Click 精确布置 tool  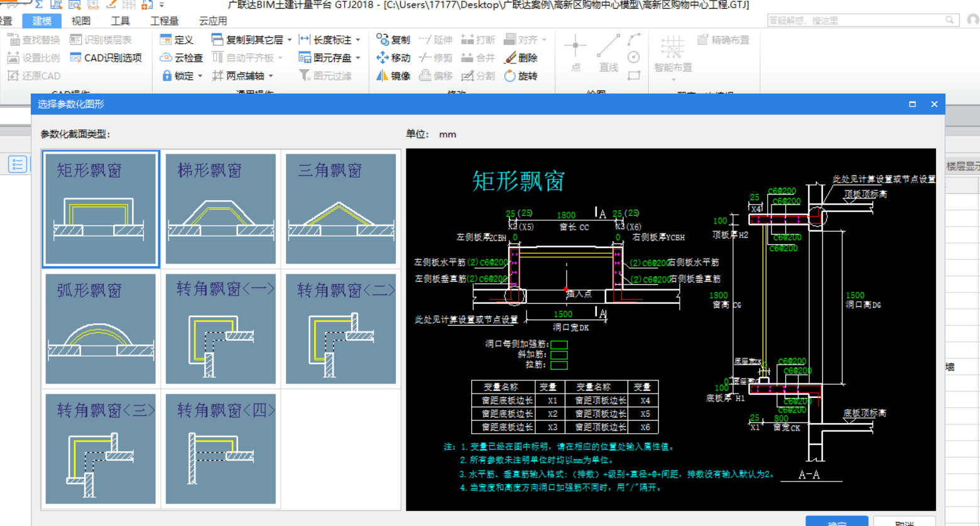[723, 40]
